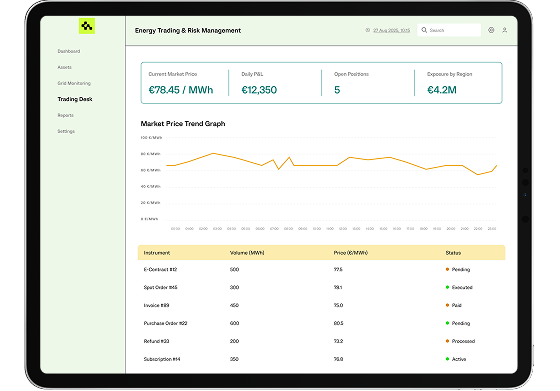The height and width of the screenshot is (391, 560).
Task: Click the price value in the Spot Order row
Action: (x=338, y=287)
